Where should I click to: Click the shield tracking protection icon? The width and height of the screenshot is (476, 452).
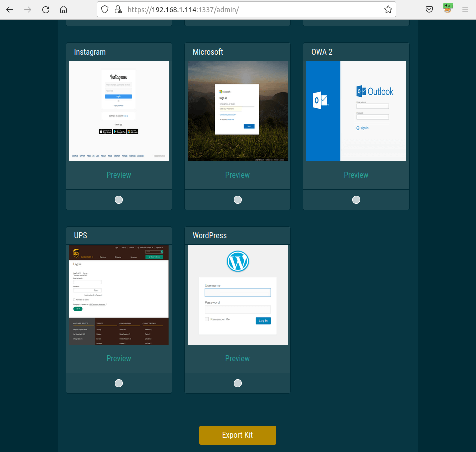105,9
